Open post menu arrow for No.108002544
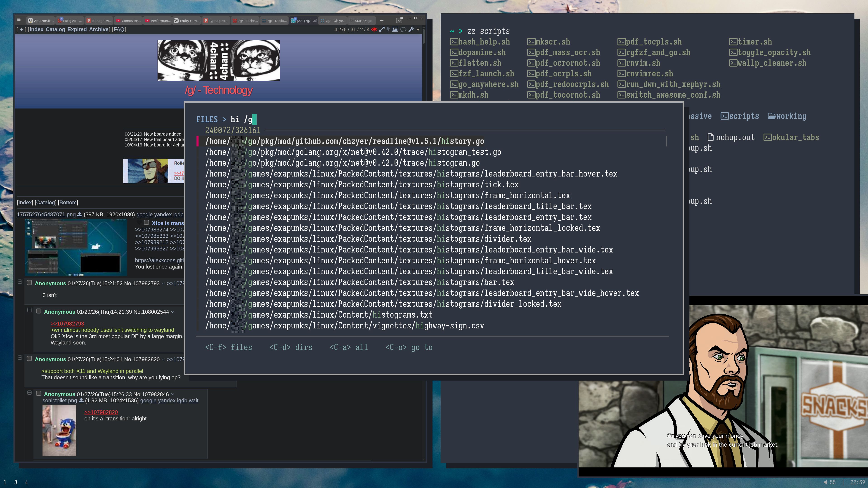The height and width of the screenshot is (488, 868). coord(173,312)
